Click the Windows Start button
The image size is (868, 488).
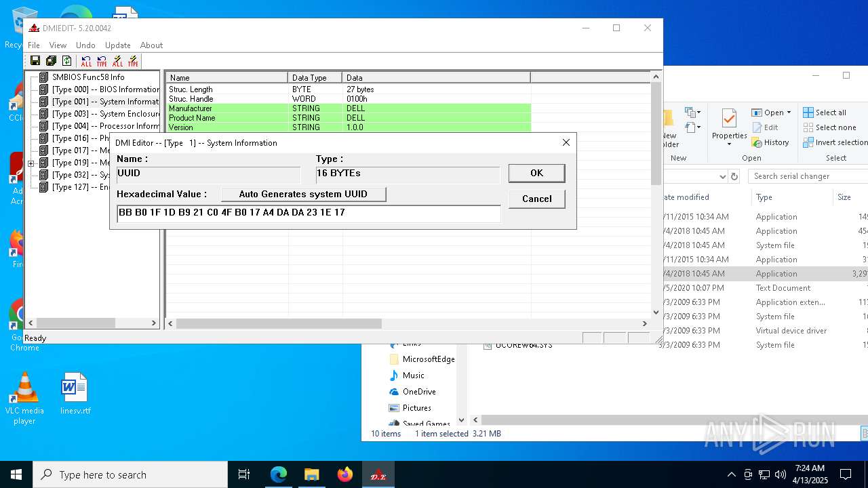(16, 474)
